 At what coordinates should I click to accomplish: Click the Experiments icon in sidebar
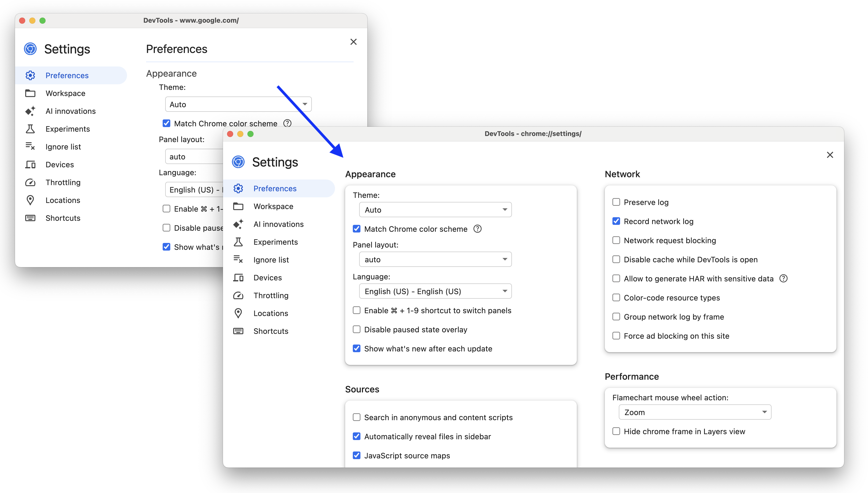237,241
